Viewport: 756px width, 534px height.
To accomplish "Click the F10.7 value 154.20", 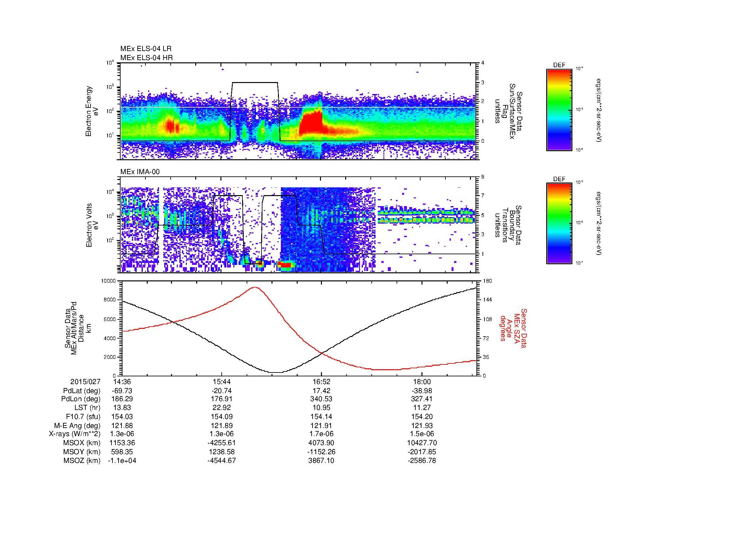I will pyautogui.click(x=422, y=417).
